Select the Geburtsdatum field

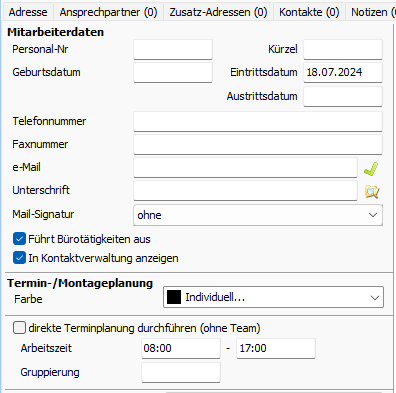click(173, 72)
